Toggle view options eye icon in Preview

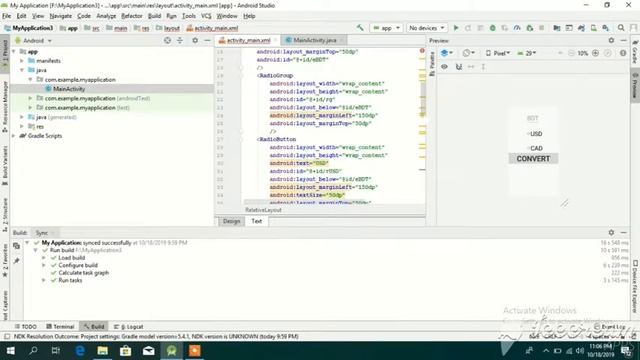click(444, 67)
